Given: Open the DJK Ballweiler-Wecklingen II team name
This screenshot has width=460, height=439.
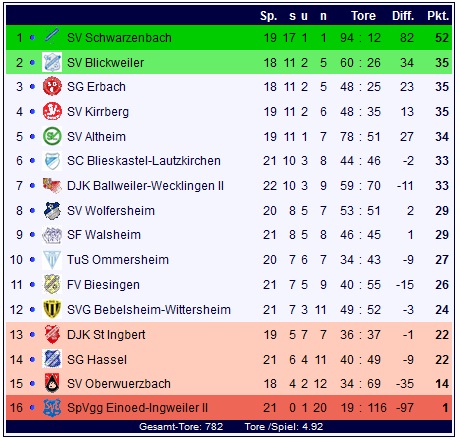Looking at the screenshot, I should 145,186.
